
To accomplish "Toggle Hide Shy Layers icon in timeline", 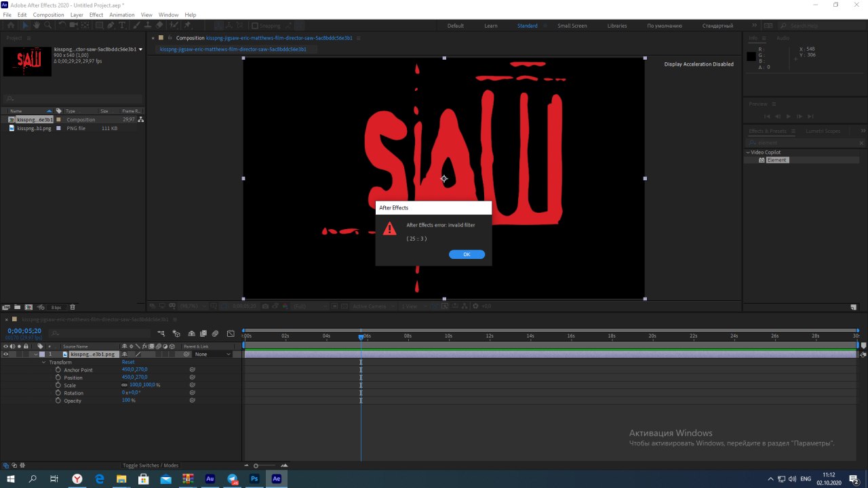I will click(x=192, y=333).
